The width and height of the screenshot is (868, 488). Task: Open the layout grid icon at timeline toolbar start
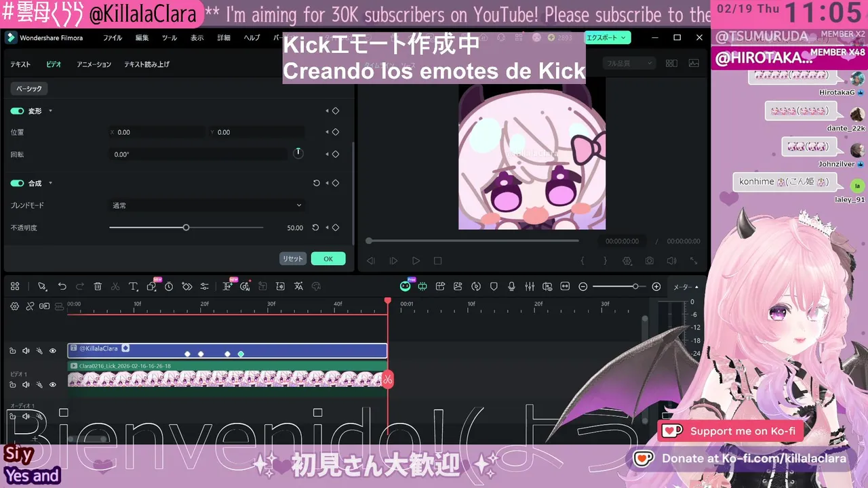(15, 287)
